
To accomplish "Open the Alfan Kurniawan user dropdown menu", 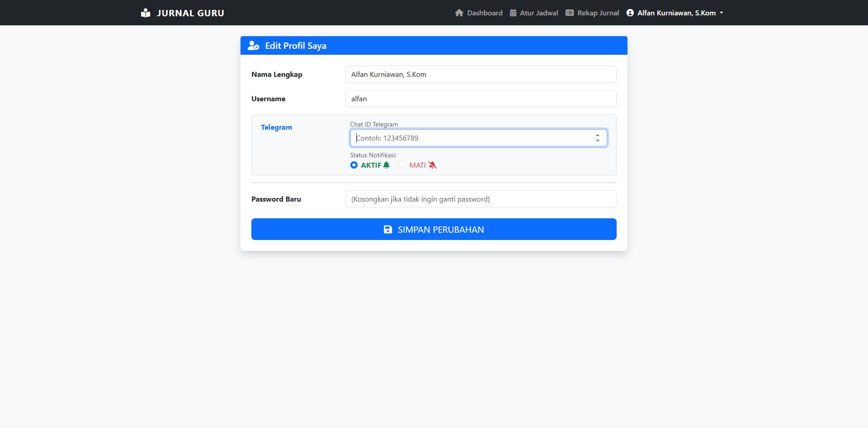I will 676,13.
